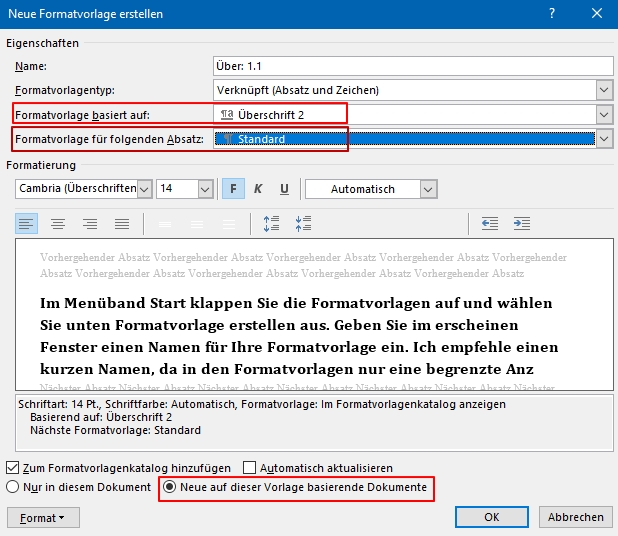Viewport: 618px width, 536px height.
Task: Click the help question mark icon
Action: click(x=552, y=13)
